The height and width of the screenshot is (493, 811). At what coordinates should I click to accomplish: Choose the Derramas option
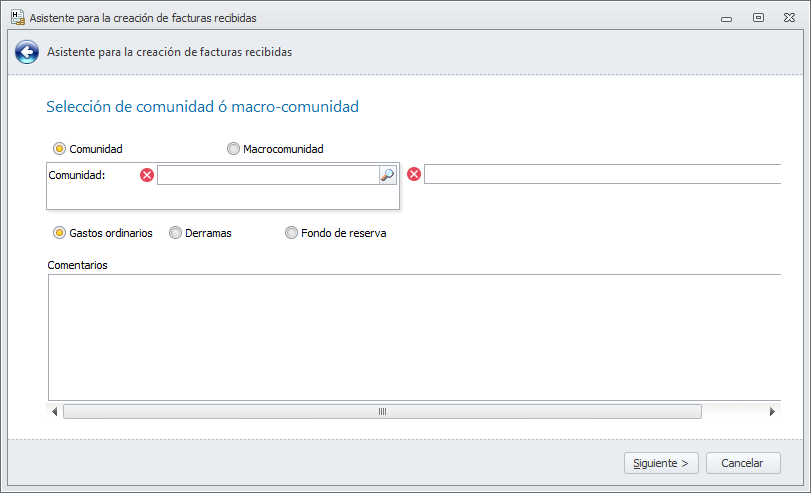[176, 233]
